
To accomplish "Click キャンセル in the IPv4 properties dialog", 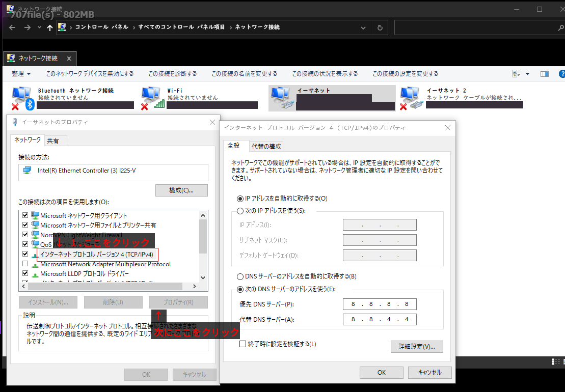I will tap(429, 373).
